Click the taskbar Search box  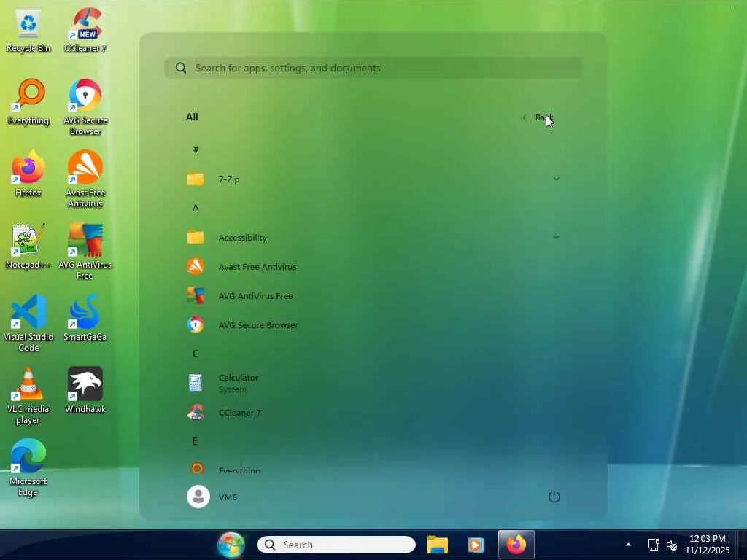pos(336,545)
